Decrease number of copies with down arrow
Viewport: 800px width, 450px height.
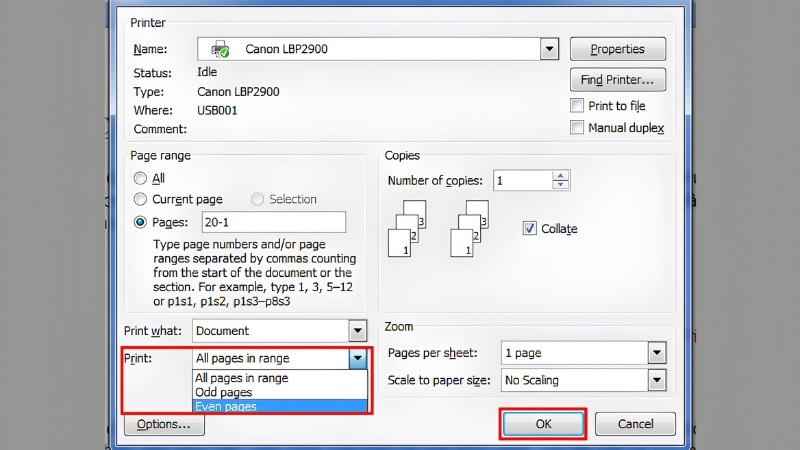point(561,185)
